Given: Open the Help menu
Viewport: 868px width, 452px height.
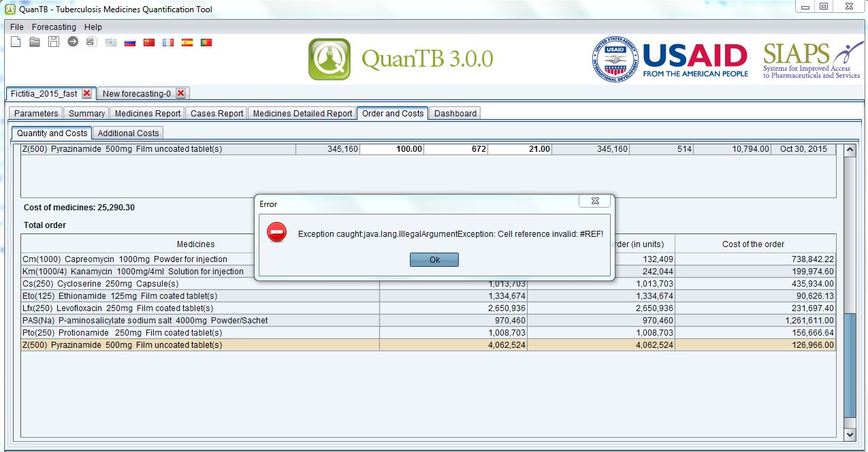Looking at the screenshot, I should coord(93,27).
